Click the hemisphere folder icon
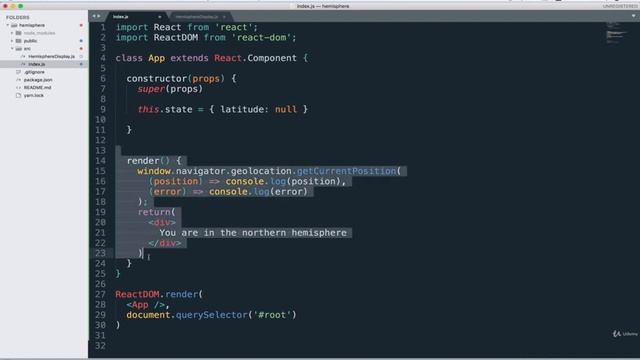The width and height of the screenshot is (640, 360). tap(14, 25)
